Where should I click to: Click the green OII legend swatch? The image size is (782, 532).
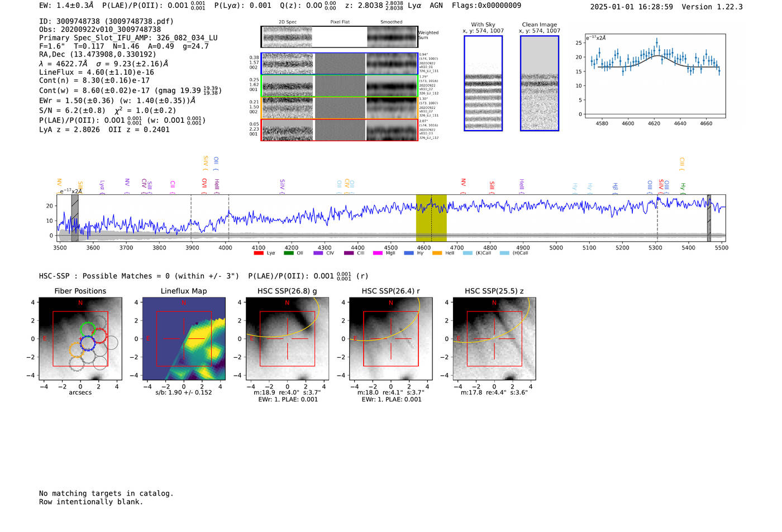[288, 253]
